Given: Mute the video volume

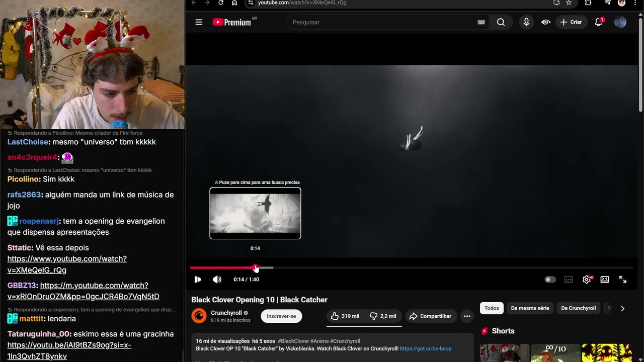Looking at the screenshot, I should click(x=217, y=280).
